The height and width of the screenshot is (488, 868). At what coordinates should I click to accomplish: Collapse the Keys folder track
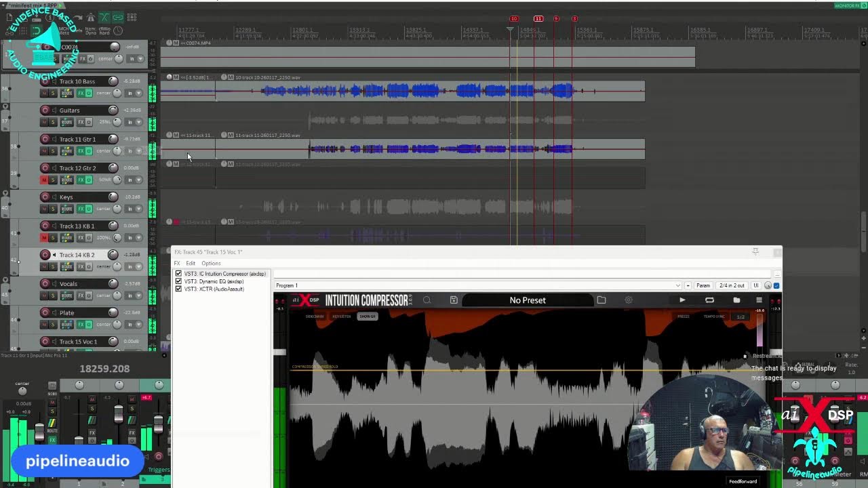(5, 192)
